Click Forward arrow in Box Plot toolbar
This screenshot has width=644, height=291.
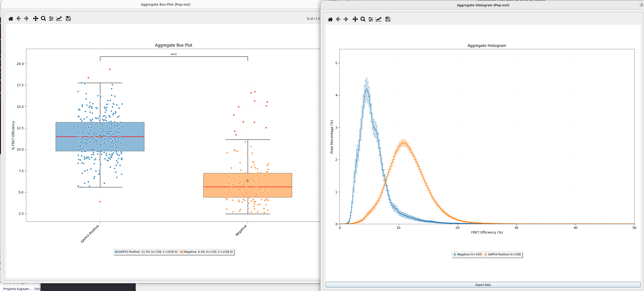click(x=26, y=19)
